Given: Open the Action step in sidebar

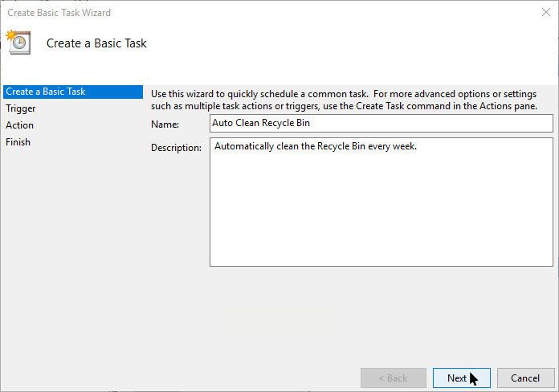Looking at the screenshot, I should pos(20,125).
